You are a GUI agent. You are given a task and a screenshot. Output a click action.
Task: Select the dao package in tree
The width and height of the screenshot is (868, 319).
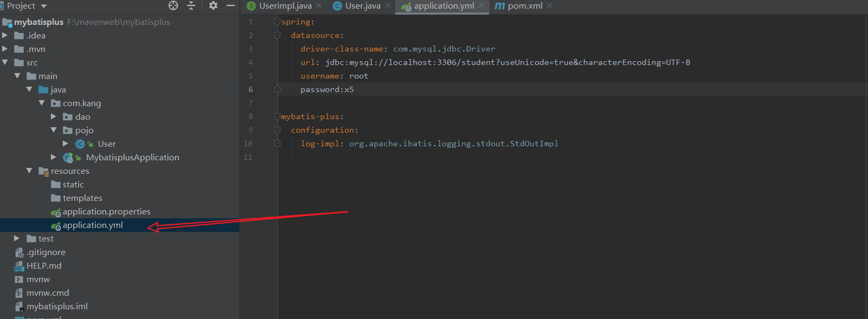tap(83, 117)
